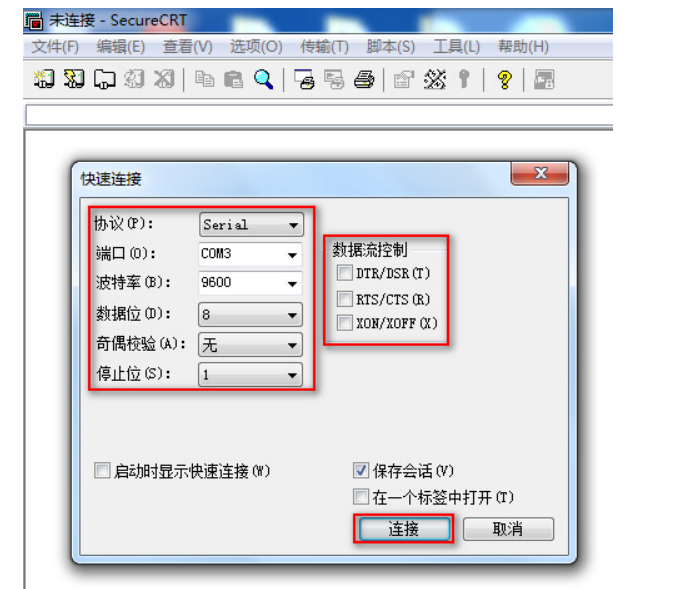Open the 编辑(E) menu
Screen dimensions: 687x589
click(121, 46)
